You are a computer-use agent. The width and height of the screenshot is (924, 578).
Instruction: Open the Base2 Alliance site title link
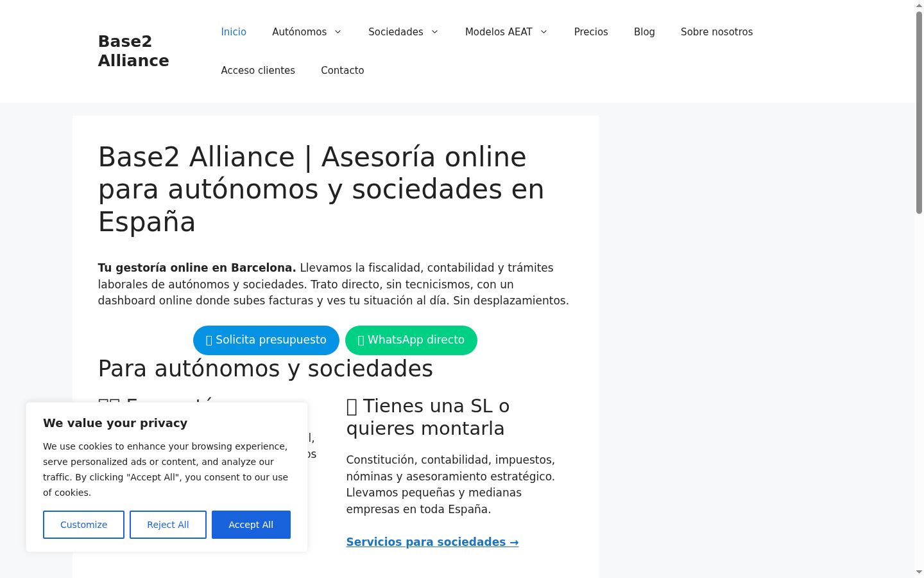pos(133,51)
